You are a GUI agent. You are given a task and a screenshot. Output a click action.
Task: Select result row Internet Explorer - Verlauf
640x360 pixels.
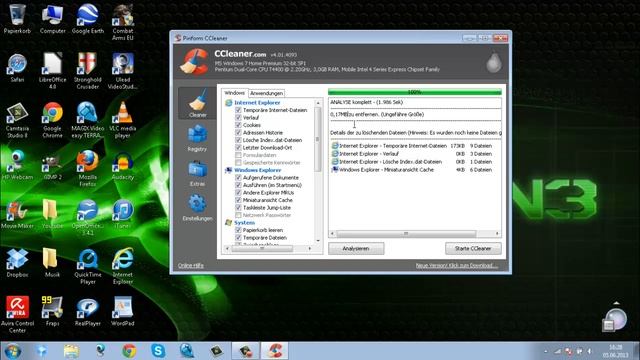point(412,154)
